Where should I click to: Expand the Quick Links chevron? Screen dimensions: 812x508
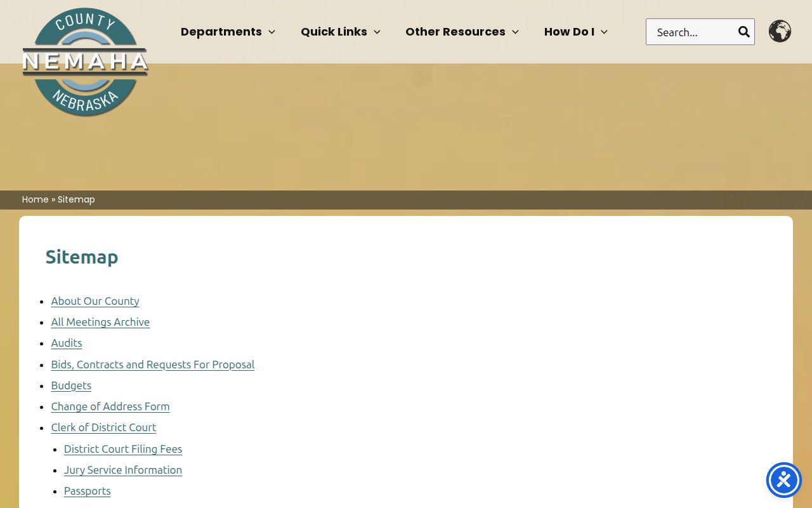[x=377, y=32]
